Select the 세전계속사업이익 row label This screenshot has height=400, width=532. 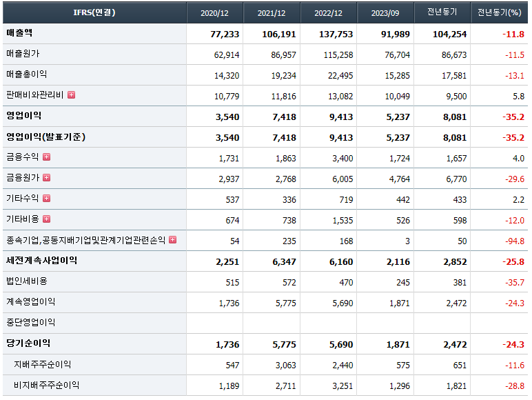(42, 261)
